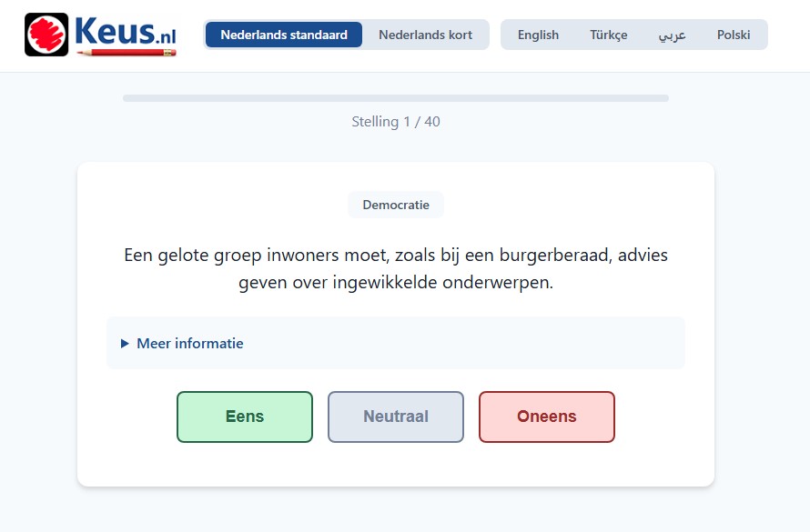The width and height of the screenshot is (810, 532).
Task: Click the statement progress bar
Action: point(396,98)
